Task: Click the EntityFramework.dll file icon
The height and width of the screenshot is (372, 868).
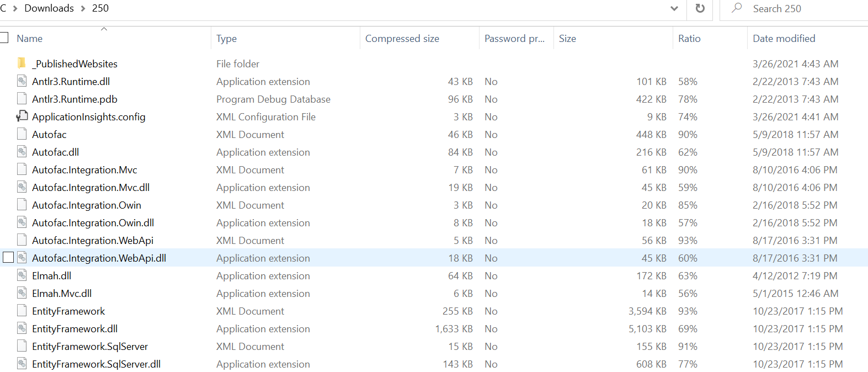Action: coord(22,328)
